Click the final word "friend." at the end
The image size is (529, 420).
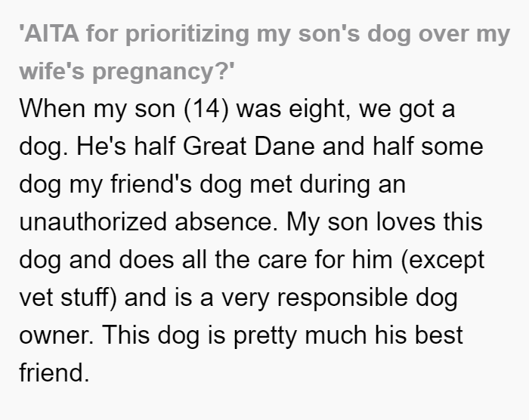coord(54,372)
